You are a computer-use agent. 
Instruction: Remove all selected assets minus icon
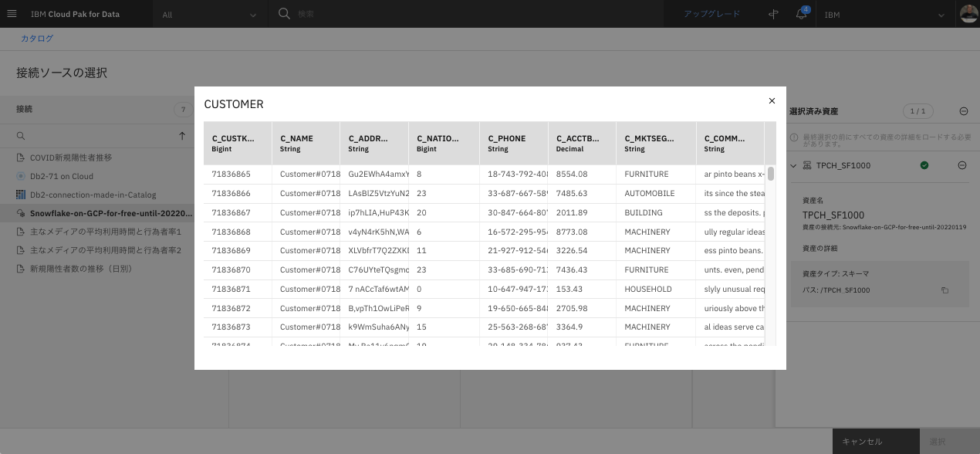(964, 111)
